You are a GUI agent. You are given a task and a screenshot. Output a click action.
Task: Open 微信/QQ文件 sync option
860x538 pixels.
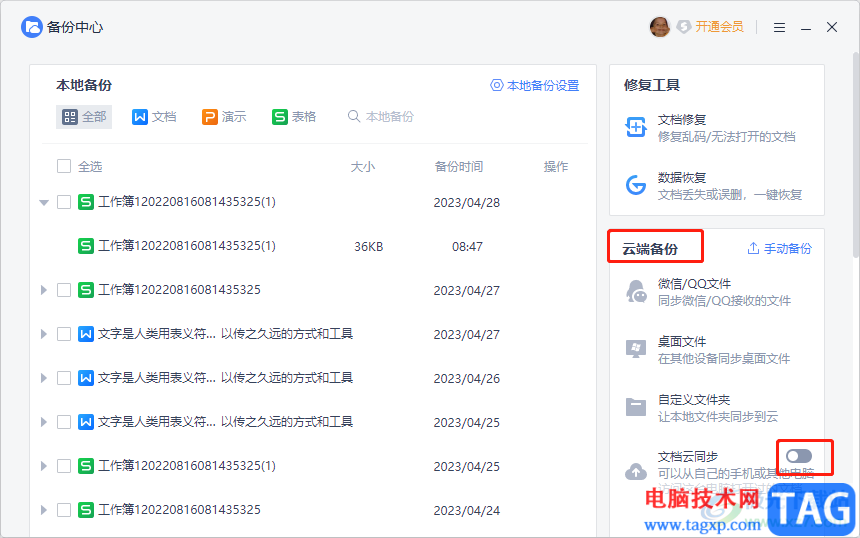click(x=716, y=292)
